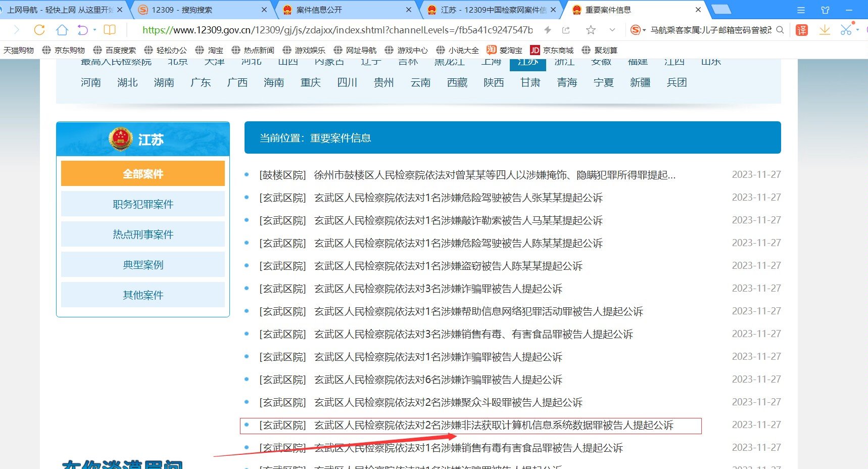Image resolution: width=868 pixels, height=469 pixels.
Task: Click the share page icon
Action: point(566,30)
